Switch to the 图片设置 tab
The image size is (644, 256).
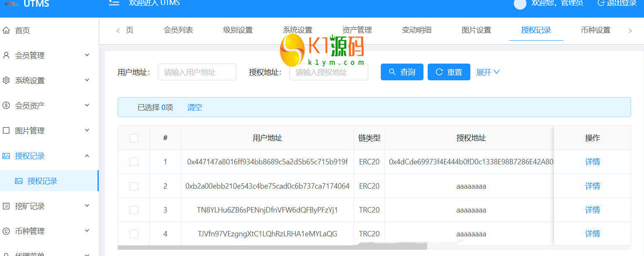coord(476,30)
